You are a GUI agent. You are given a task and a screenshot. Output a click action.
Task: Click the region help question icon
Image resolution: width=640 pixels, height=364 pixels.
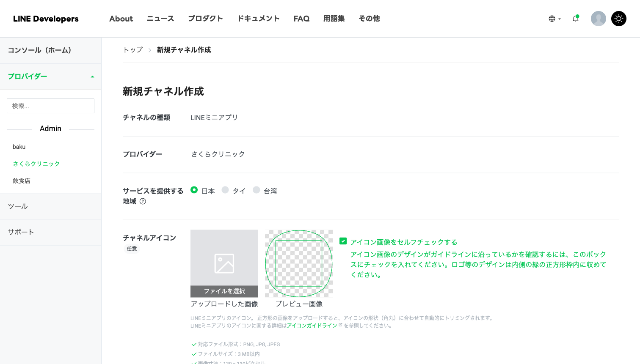pos(143,201)
